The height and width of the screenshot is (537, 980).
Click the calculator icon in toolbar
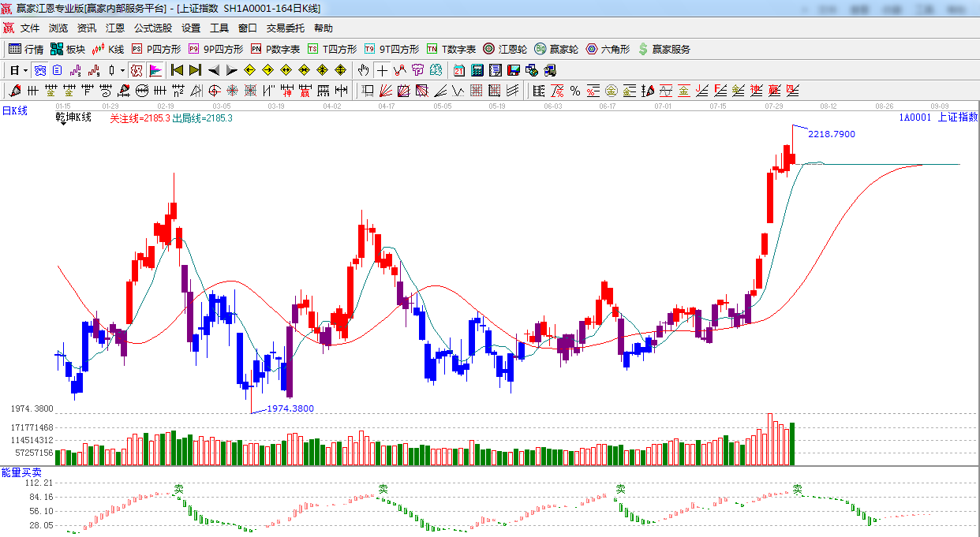tap(477, 70)
